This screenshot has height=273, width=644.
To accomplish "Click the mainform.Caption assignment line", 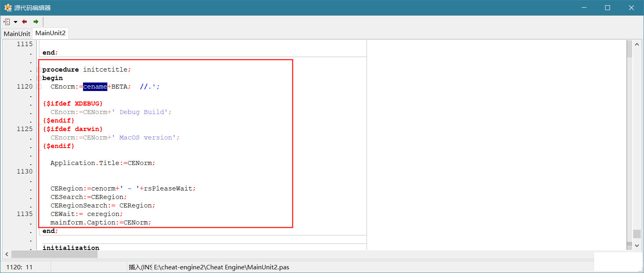I will (101, 222).
